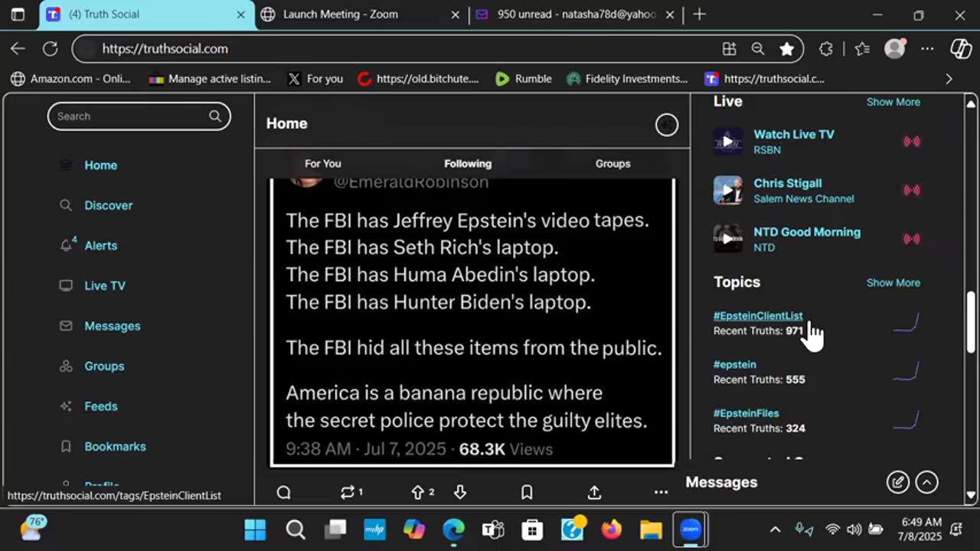The width and height of the screenshot is (980, 551).
Task: Open the volume control in the system tray
Action: pos(854,530)
